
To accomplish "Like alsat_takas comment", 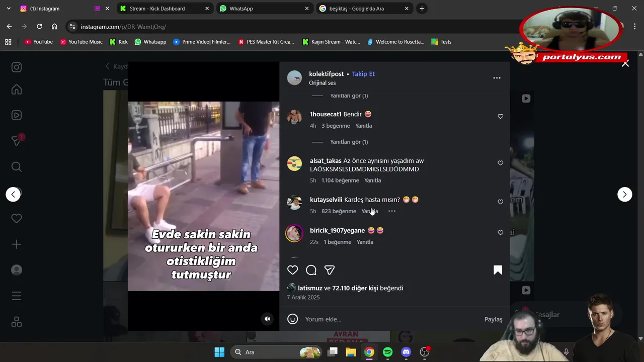I will (x=500, y=163).
